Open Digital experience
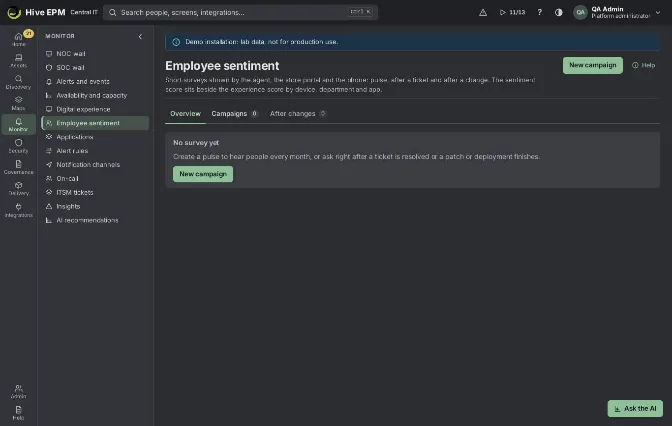The height and width of the screenshot is (426, 672). coord(95,109)
